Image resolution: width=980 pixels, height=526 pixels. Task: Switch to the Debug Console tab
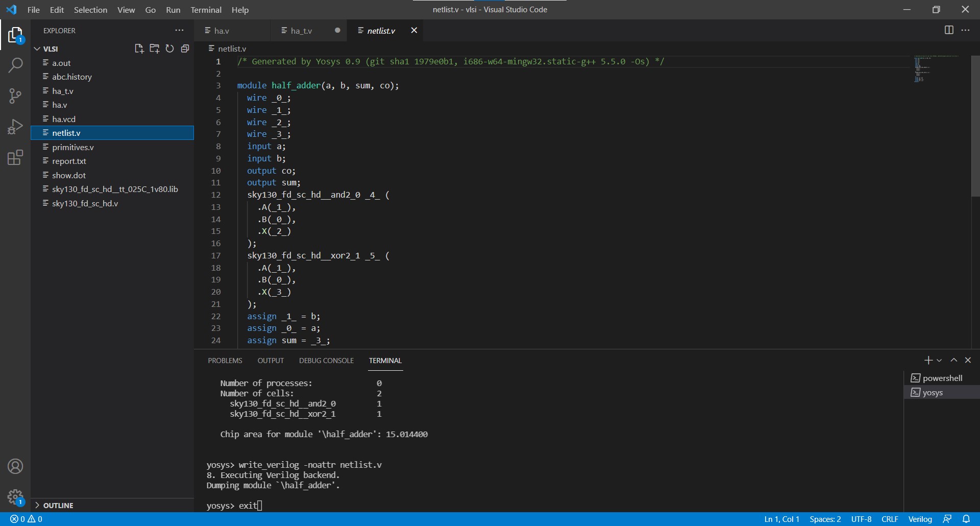326,361
